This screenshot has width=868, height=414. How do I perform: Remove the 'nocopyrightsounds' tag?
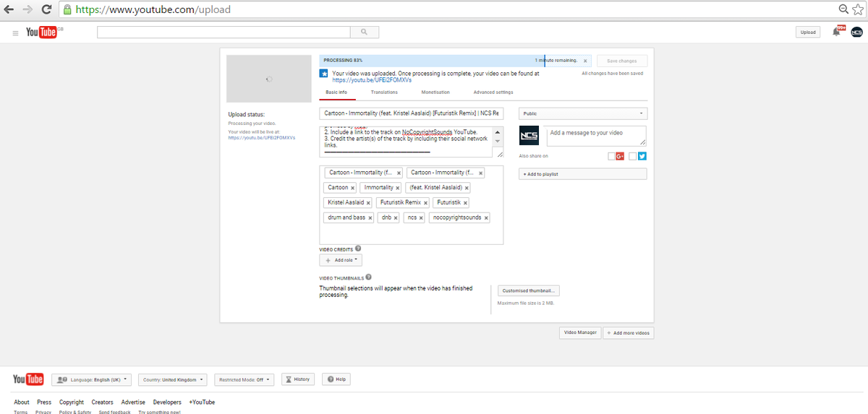pos(486,218)
